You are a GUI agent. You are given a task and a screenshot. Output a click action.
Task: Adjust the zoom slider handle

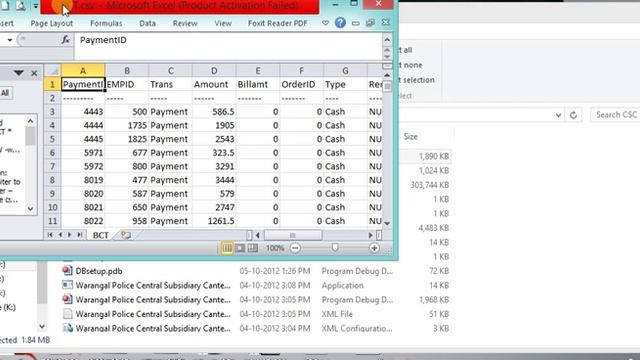[335, 248]
